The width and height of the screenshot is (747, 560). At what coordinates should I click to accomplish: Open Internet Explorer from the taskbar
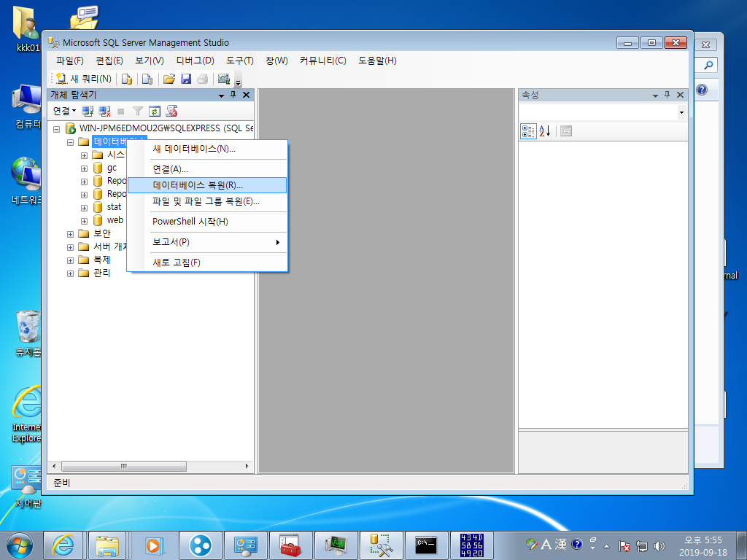point(63,545)
